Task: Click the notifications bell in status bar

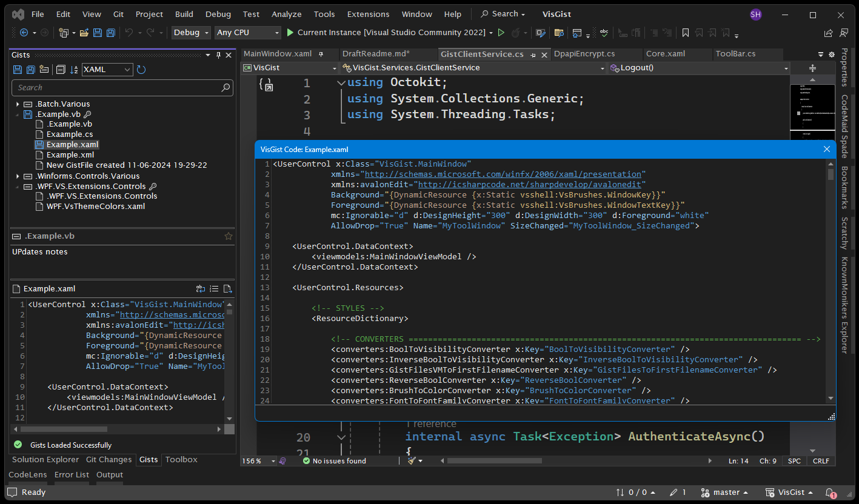Action: [830, 492]
